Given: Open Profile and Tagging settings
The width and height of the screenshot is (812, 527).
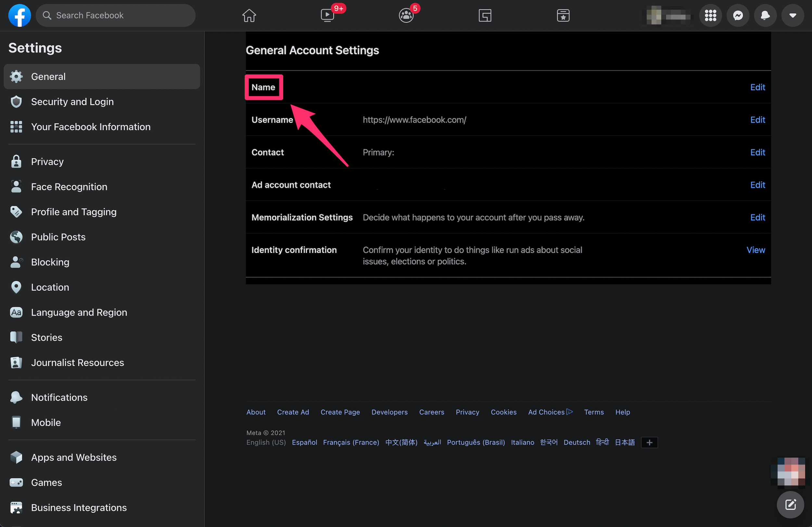Looking at the screenshot, I should 102,212.
